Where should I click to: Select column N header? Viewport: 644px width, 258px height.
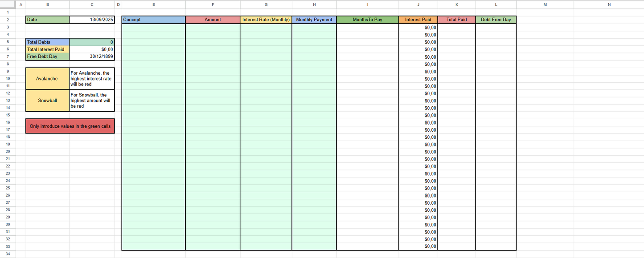(x=609, y=4)
